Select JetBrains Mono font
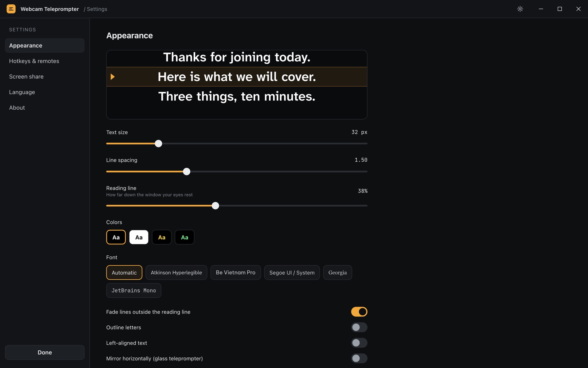This screenshot has width=588, height=368. point(134,290)
